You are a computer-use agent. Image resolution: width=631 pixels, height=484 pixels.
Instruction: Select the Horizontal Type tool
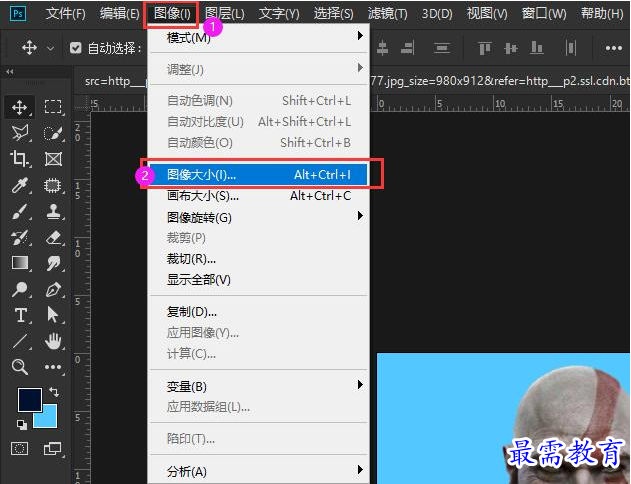tap(20, 315)
